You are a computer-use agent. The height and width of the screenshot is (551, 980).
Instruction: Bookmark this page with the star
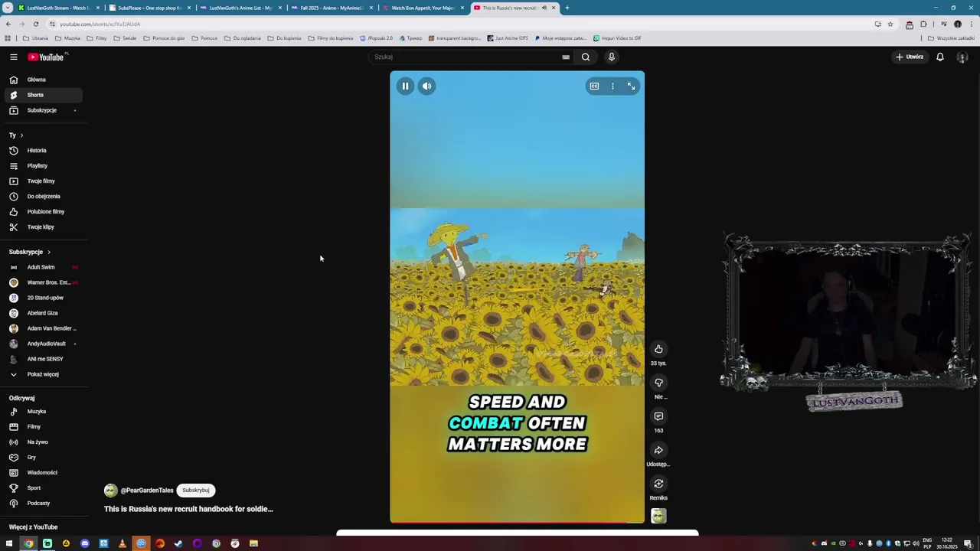[x=890, y=24]
